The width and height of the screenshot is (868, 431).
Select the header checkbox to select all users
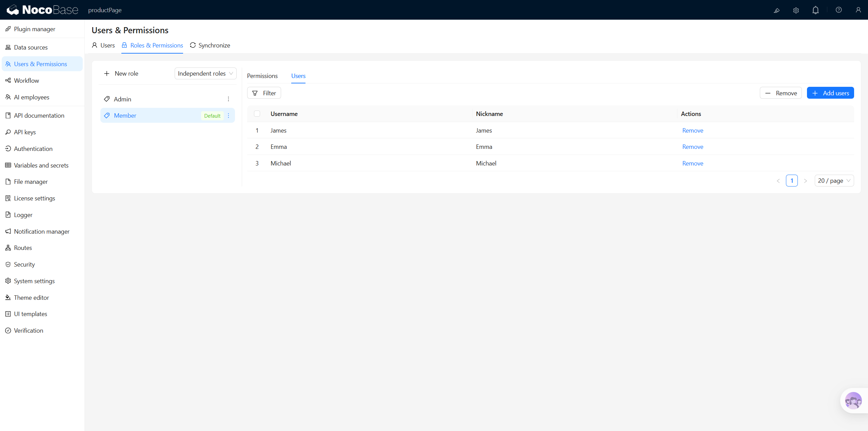tap(257, 114)
